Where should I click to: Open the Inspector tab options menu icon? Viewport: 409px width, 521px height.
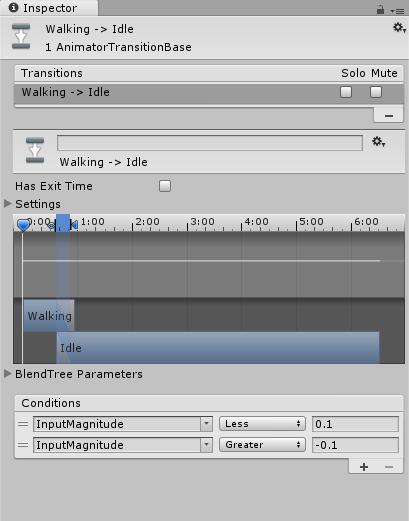coord(397,11)
